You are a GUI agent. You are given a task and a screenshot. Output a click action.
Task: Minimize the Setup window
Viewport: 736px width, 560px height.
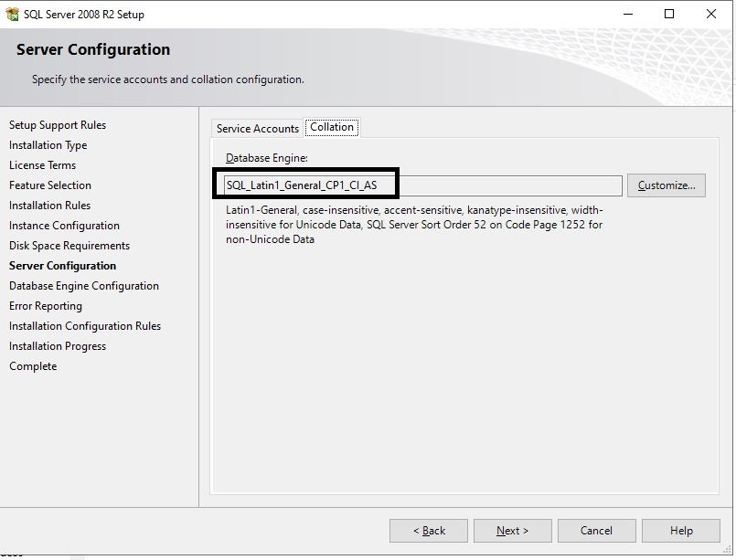[x=628, y=14]
